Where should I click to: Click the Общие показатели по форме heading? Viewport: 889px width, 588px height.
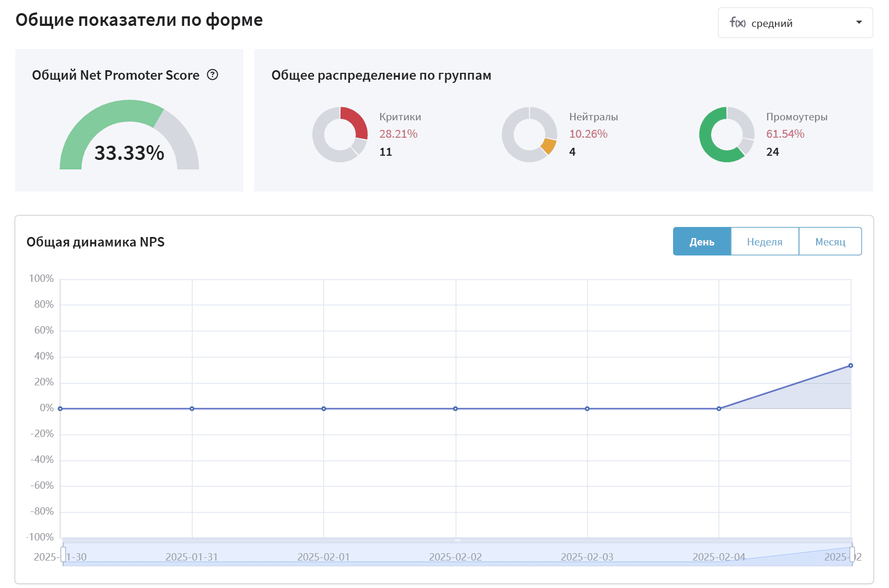click(139, 20)
